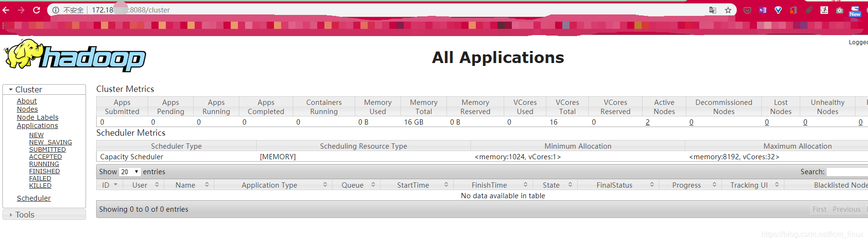Click the Showing 0 to 0 entries text

pos(144,209)
